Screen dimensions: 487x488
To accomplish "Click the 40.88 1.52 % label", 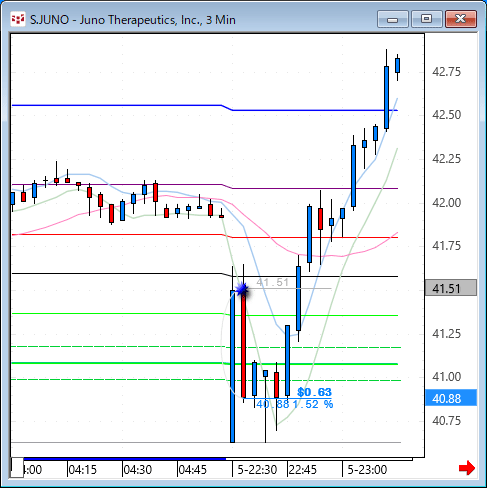I will pos(295,404).
